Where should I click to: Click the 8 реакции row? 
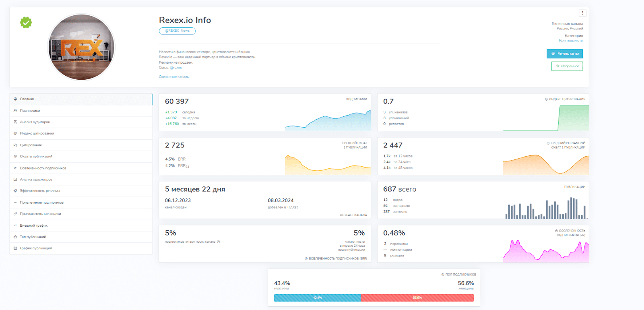point(394,256)
